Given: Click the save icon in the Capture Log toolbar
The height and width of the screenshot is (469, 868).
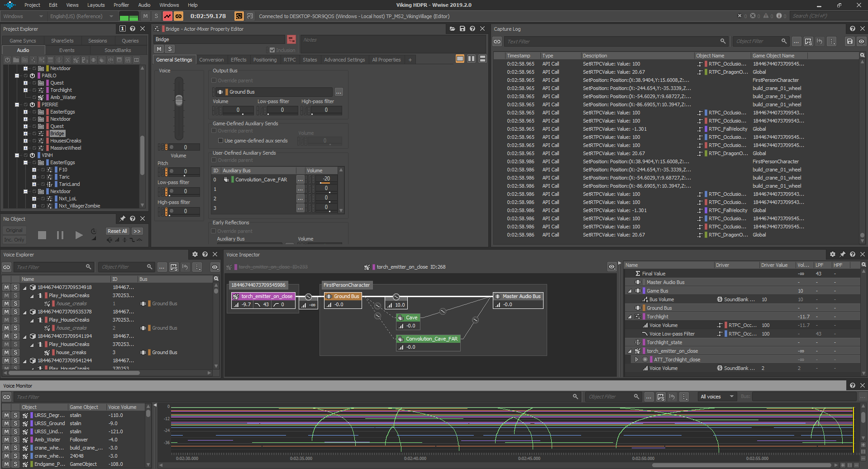Looking at the screenshot, I should tap(850, 41).
